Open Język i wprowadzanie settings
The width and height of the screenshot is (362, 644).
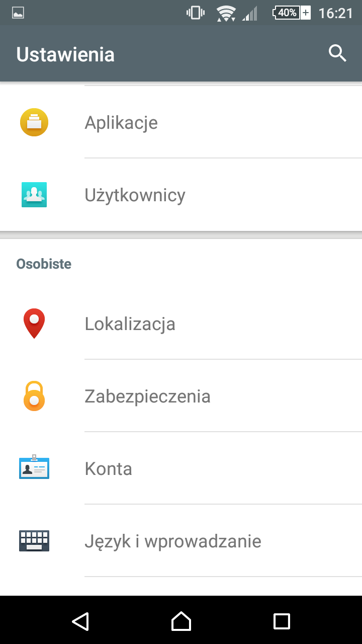pos(173,541)
